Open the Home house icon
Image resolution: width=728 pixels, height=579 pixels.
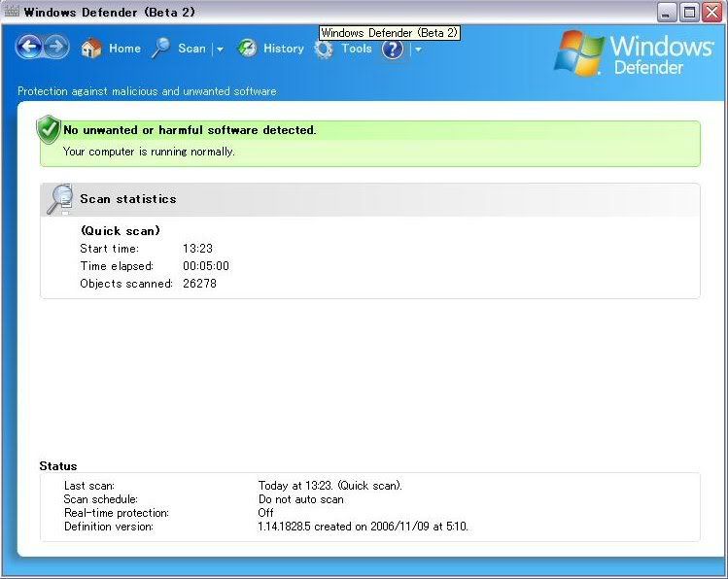point(91,49)
